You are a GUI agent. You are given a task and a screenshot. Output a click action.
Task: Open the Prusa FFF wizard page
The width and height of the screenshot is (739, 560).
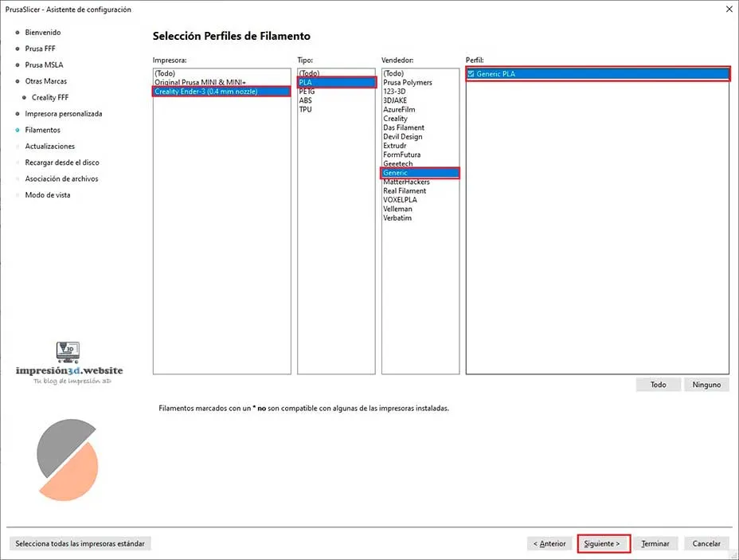point(40,49)
